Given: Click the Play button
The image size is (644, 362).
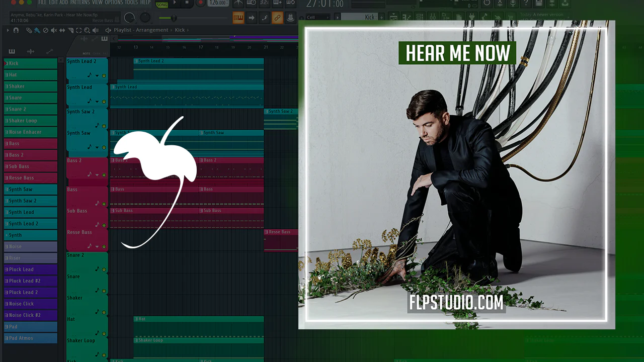Looking at the screenshot, I should tap(175, 3).
